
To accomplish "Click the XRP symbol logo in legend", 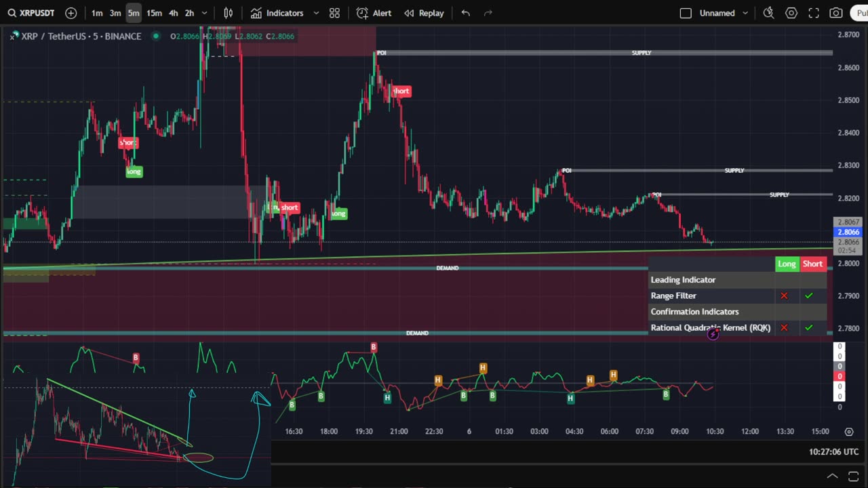I will (x=13, y=36).
